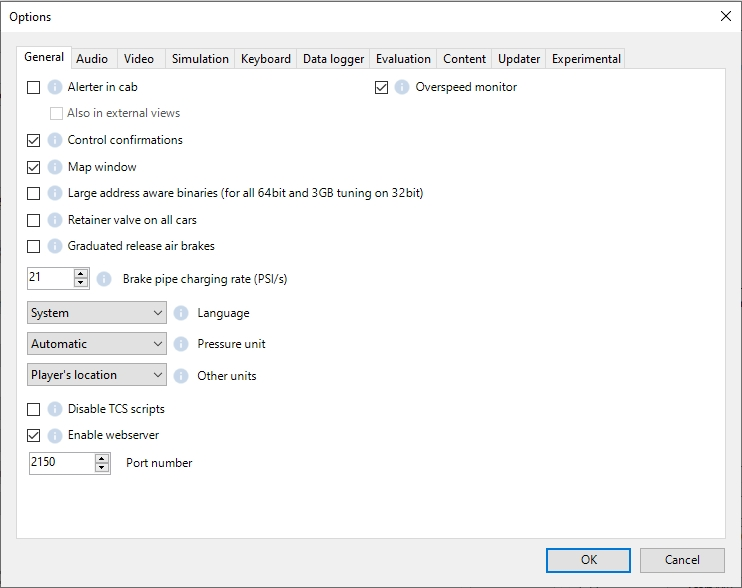Click info icon beside Overspeed monitor

pyautogui.click(x=402, y=87)
